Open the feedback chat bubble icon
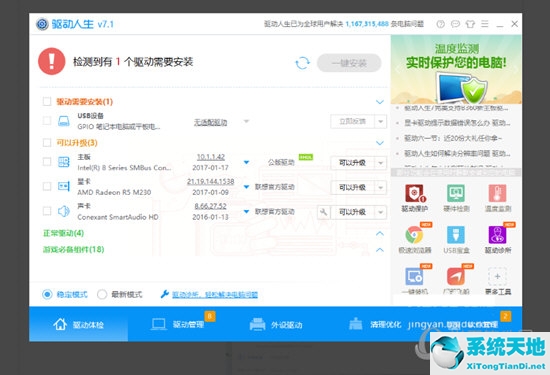 point(455,24)
